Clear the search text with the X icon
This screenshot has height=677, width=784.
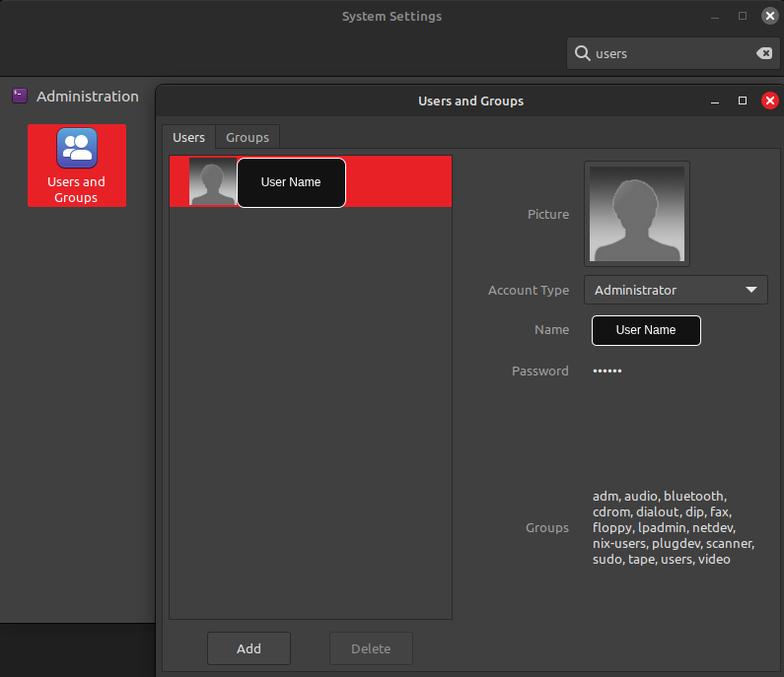click(x=763, y=53)
